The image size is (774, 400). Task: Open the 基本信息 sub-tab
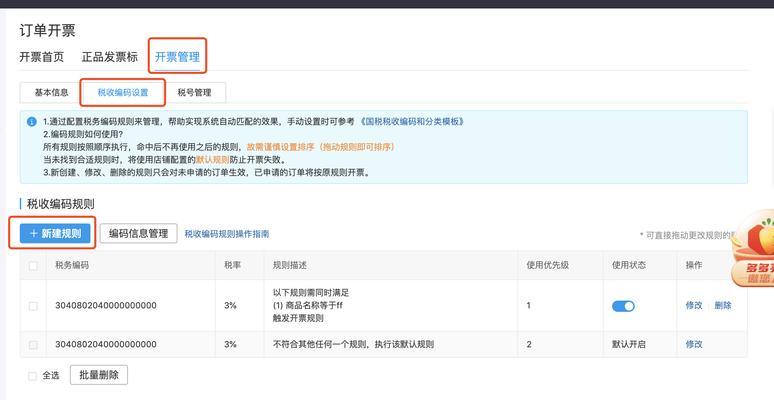51,92
